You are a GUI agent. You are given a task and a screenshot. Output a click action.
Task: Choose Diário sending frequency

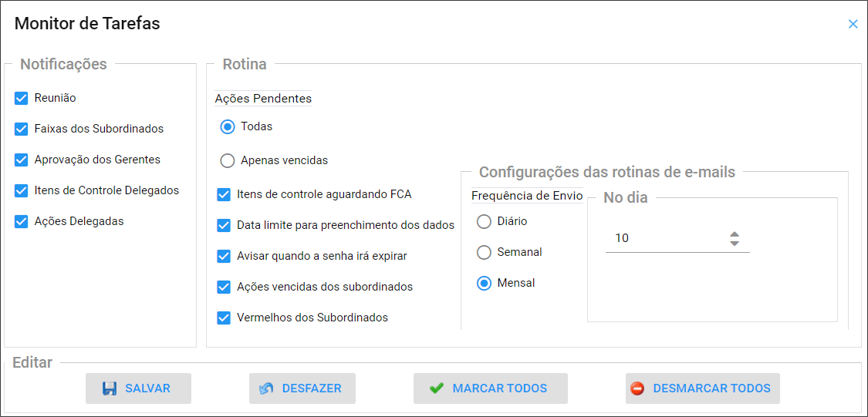pos(485,222)
